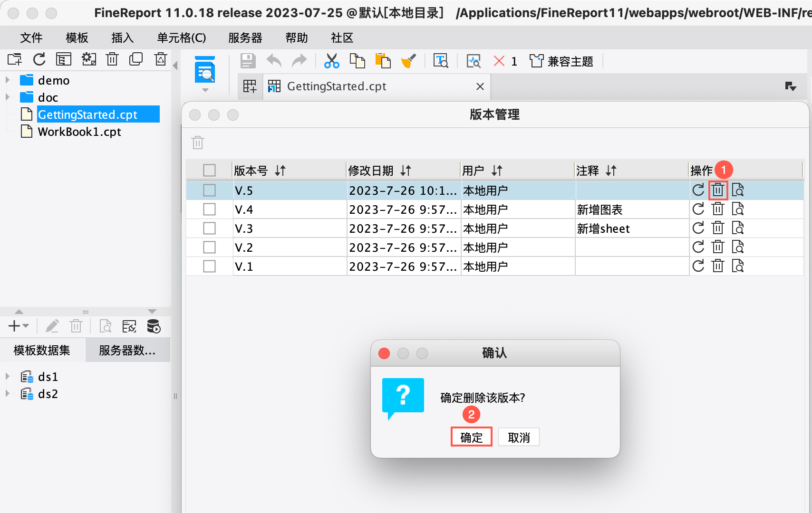Undo the last action
Viewport: 812px width, 513px height.
pyautogui.click(x=274, y=61)
